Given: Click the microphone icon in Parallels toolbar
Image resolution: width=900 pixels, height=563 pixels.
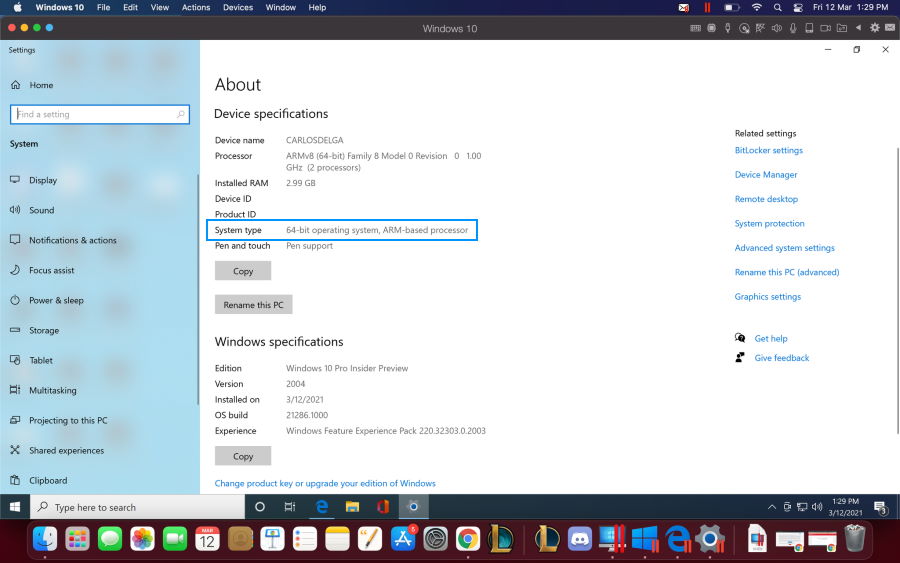Looking at the screenshot, I should (793, 28).
